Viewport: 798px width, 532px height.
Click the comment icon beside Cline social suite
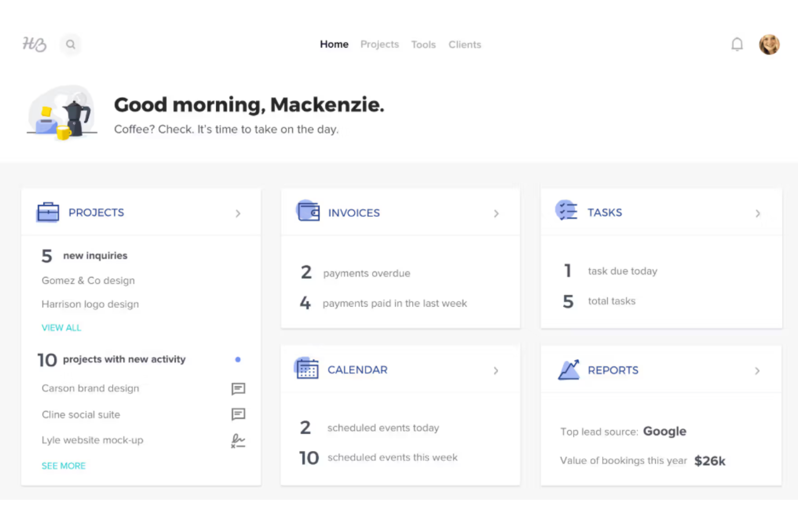click(238, 414)
